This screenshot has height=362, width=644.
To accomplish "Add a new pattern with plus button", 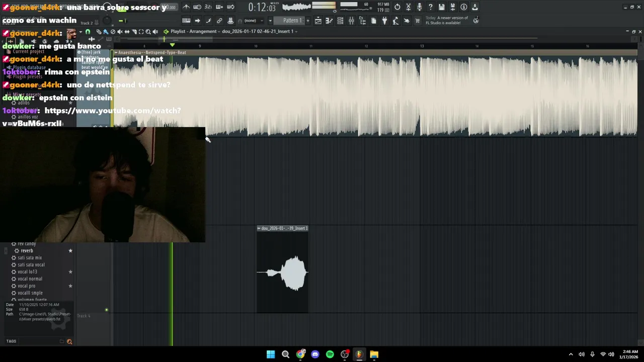I will [x=308, y=21].
